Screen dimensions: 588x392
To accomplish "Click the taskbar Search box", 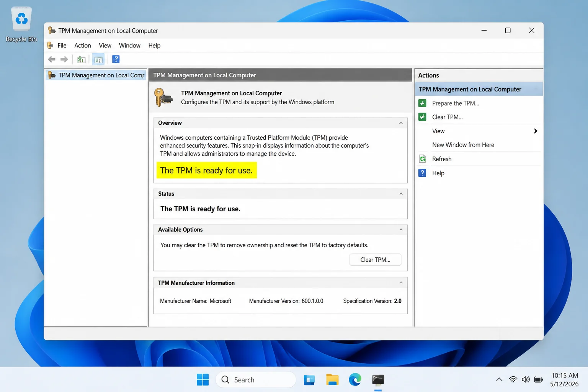I will pos(256,380).
